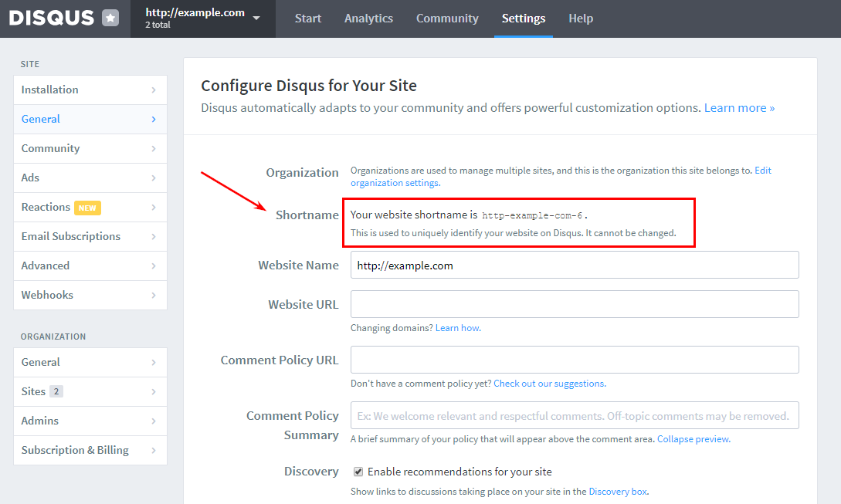
Task: Click the star badge beside Disqus logo
Action: point(110,19)
